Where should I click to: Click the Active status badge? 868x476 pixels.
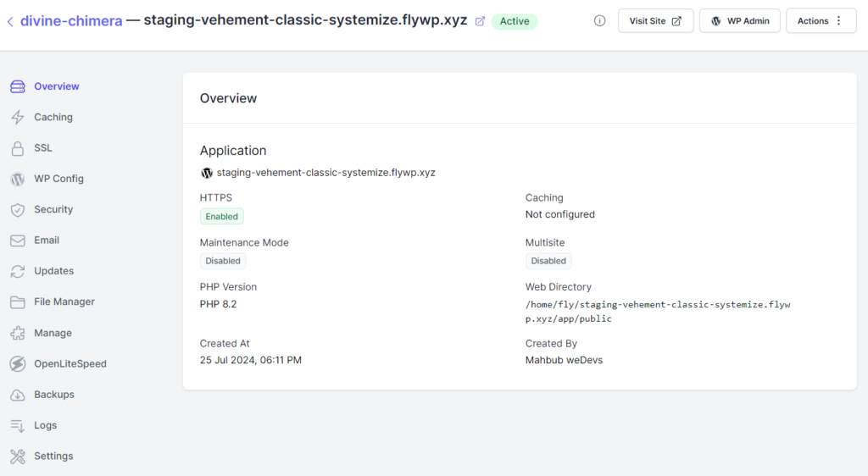515,21
